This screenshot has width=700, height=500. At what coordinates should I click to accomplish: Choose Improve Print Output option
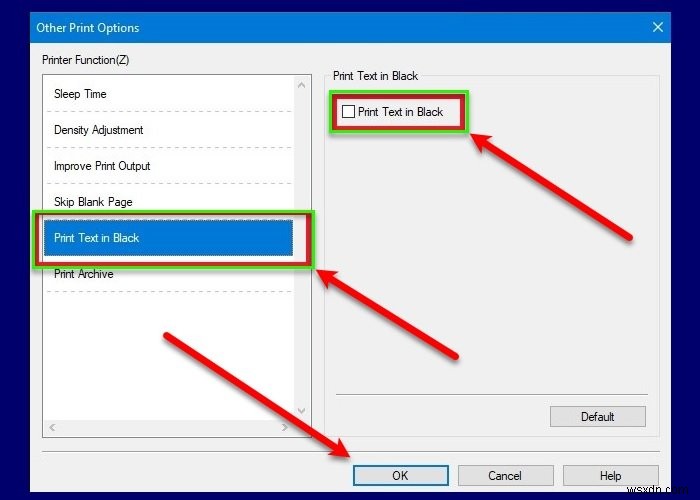point(169,166)
